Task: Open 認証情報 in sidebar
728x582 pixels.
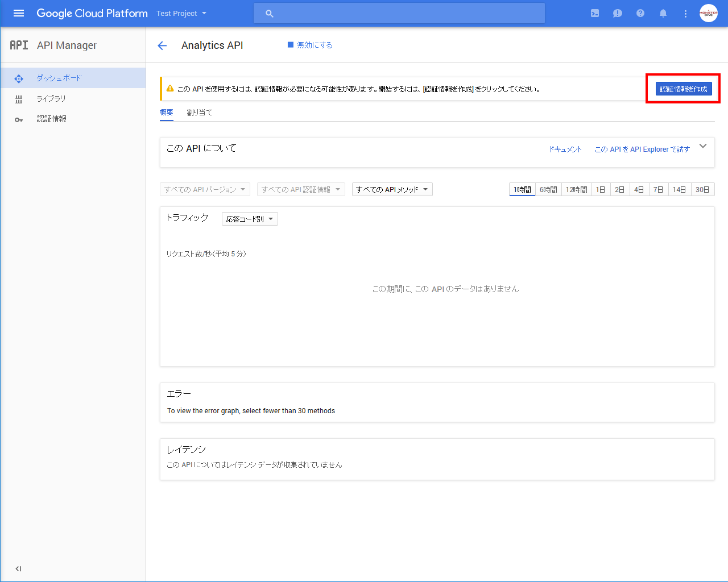Action: coord(73,119)
